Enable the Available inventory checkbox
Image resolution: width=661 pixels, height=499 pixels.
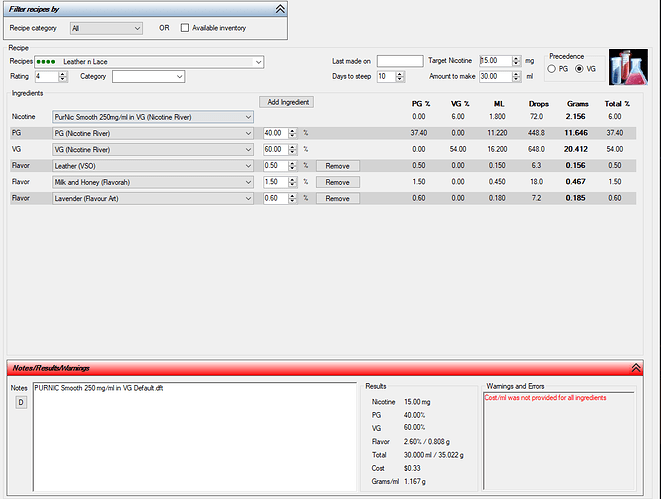pos(185,28)
